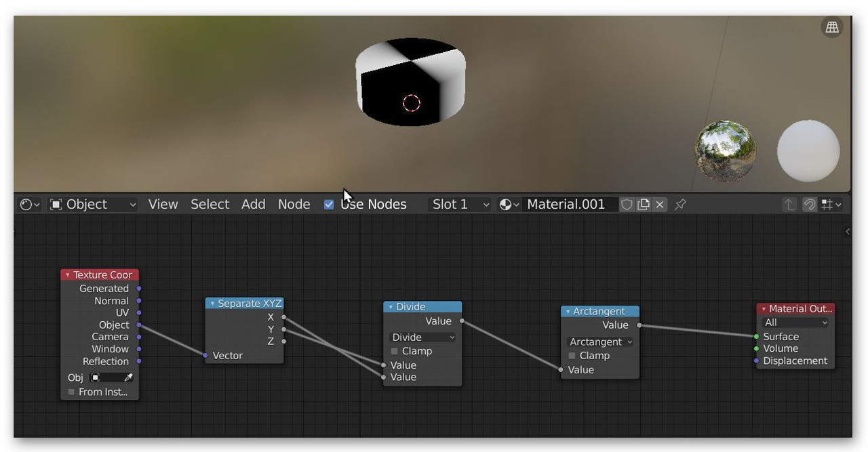
Task: Select the Texture Coordinate node header
Action: 100,274
